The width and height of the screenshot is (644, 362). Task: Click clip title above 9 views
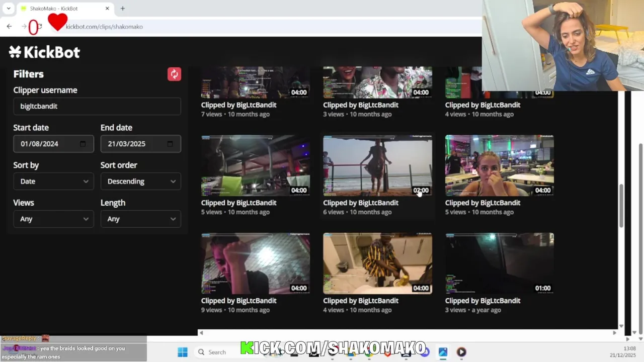point(238,301)
